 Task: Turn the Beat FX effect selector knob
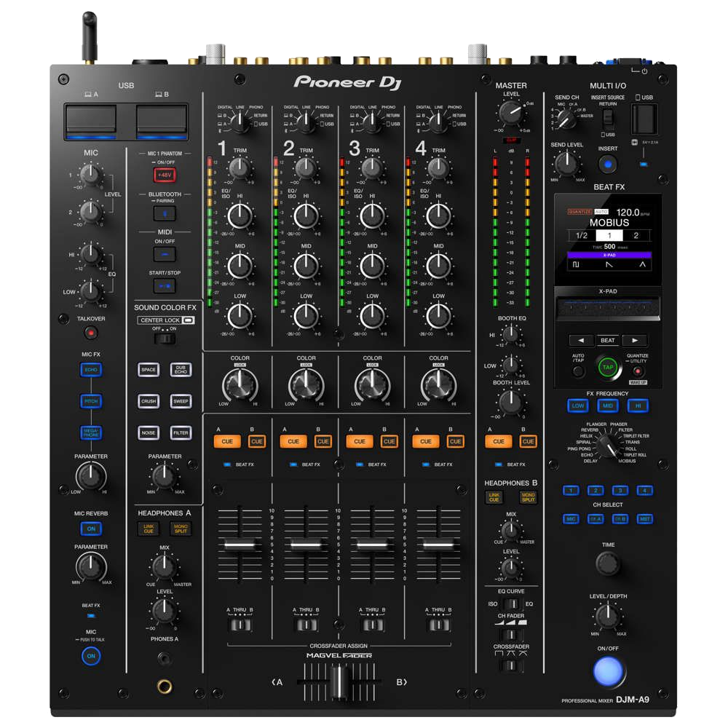(x=607, y=446)
